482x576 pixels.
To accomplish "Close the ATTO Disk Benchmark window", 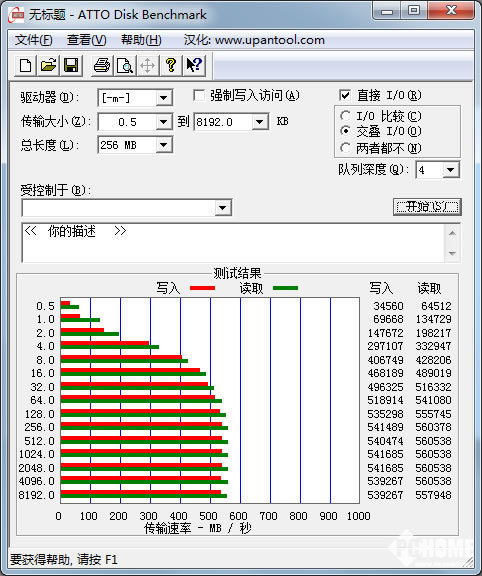I will (x=451, y=11).
